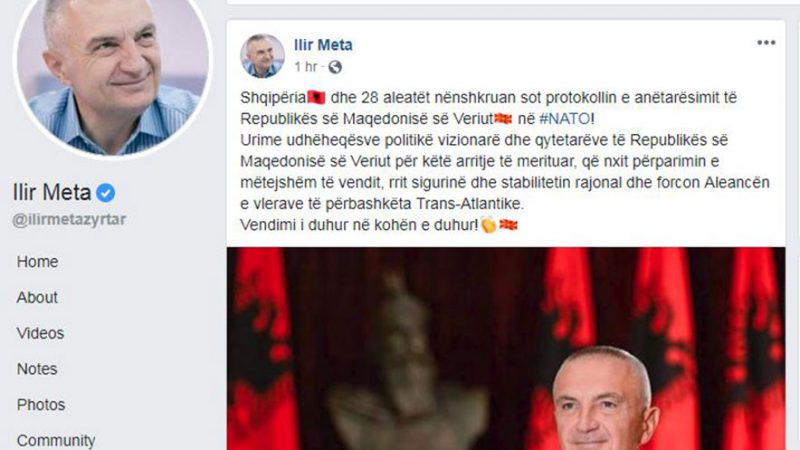The width and height of the screenshot is (800, 450).
Task: Open the #NATO hashtag link
Action: pyautogui.click(x=564, y=119)
